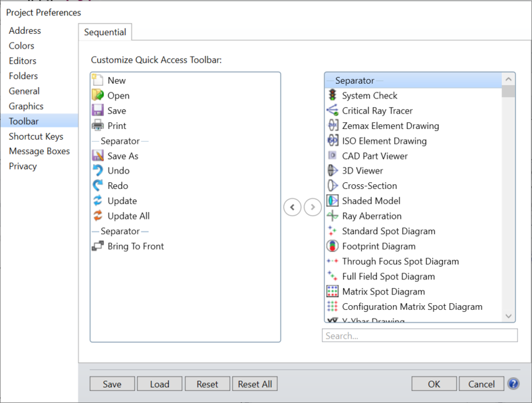This screenshot has height=403, width=532.
Task: Click the left arrow move button
Action: 292,207
